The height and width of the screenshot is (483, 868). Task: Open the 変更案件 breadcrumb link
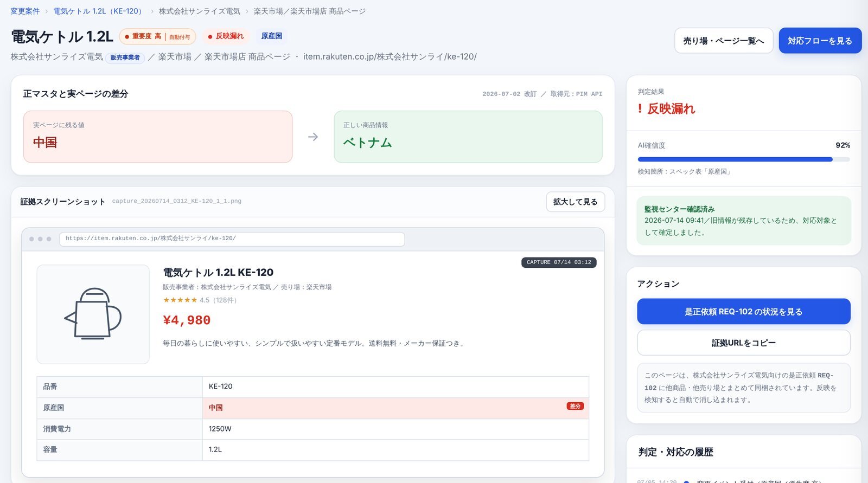[25, 11]
